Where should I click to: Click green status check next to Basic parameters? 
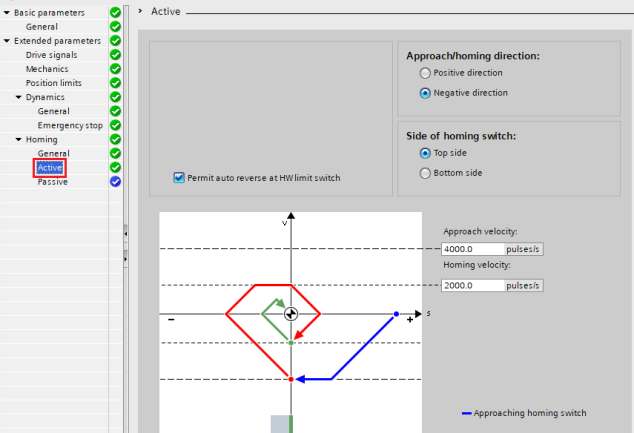coord(115,13)
